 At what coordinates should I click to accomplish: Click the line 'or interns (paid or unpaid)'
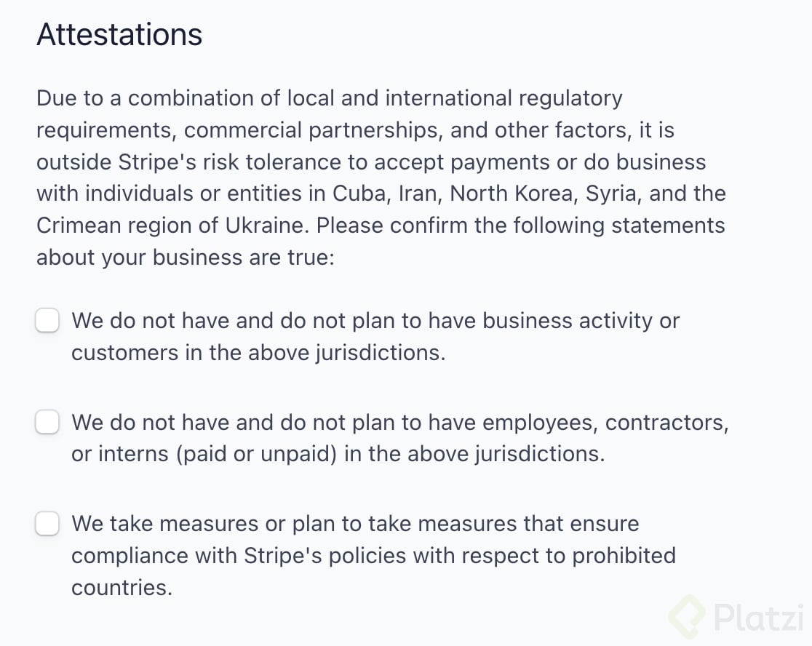tap(338, 454)
